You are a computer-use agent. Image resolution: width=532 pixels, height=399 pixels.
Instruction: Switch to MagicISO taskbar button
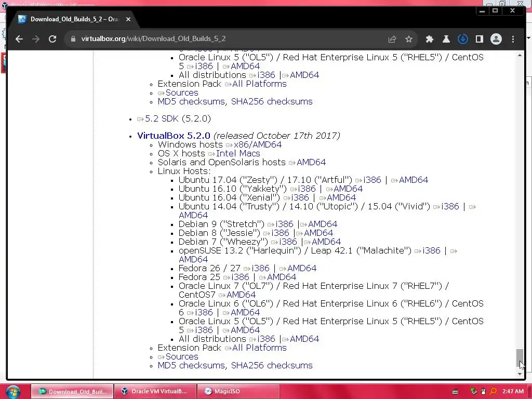click(238, 391)
